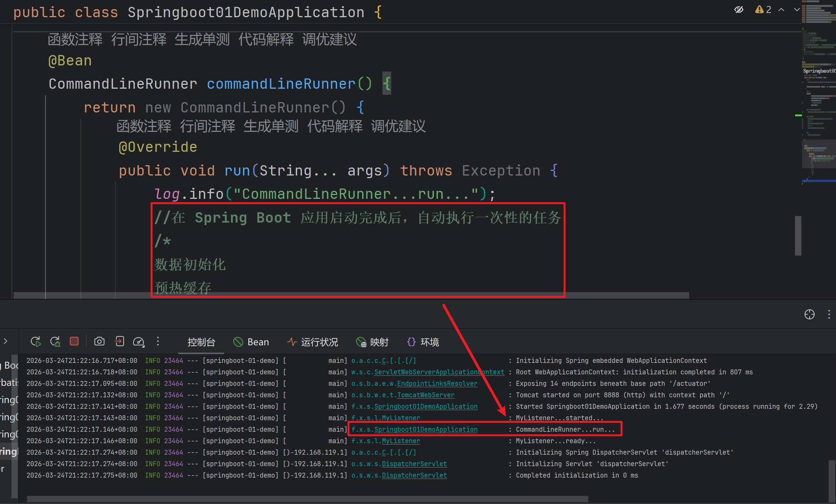Image resolution: width=836 pixels, height=504 pixels.
Task: Click the 生成单测 code lens link
Action: pyautogui.click(x=202, y=39)
